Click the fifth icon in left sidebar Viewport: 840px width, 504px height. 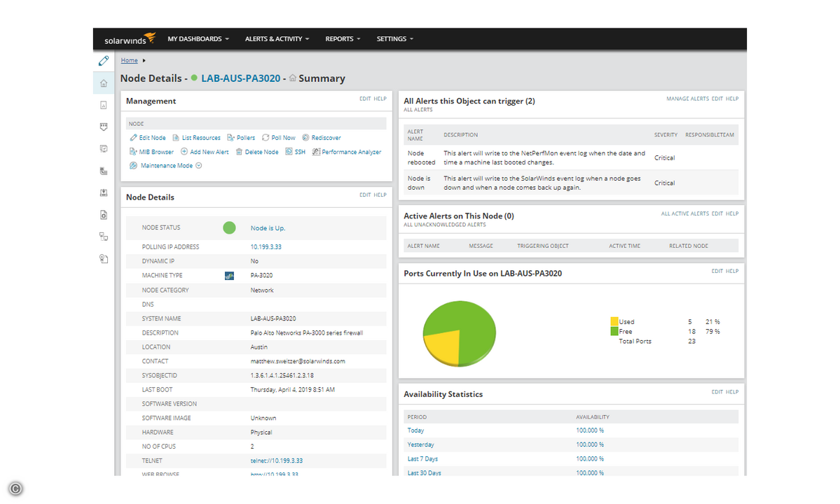coord(104,171)
